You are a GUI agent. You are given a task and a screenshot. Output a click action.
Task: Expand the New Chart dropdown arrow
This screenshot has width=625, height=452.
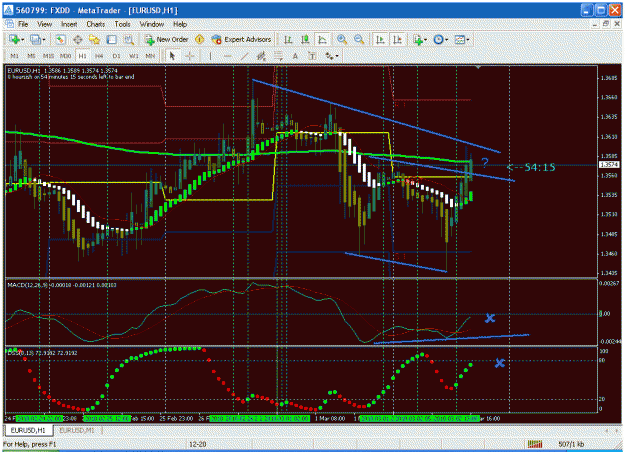22,40
